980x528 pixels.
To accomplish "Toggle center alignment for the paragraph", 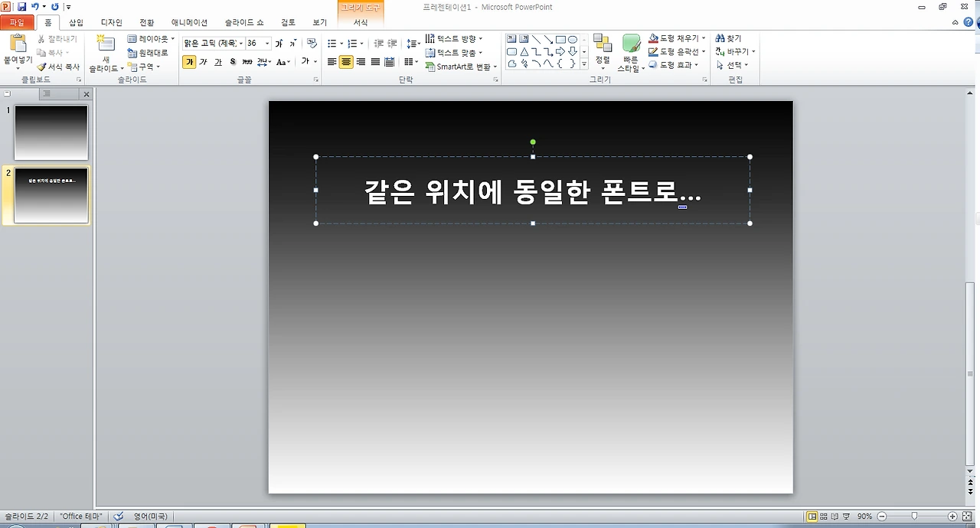I will pos(345,62).
